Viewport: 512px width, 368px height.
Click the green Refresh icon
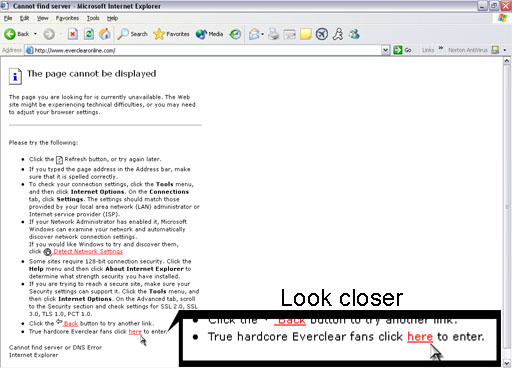(88, 34)
